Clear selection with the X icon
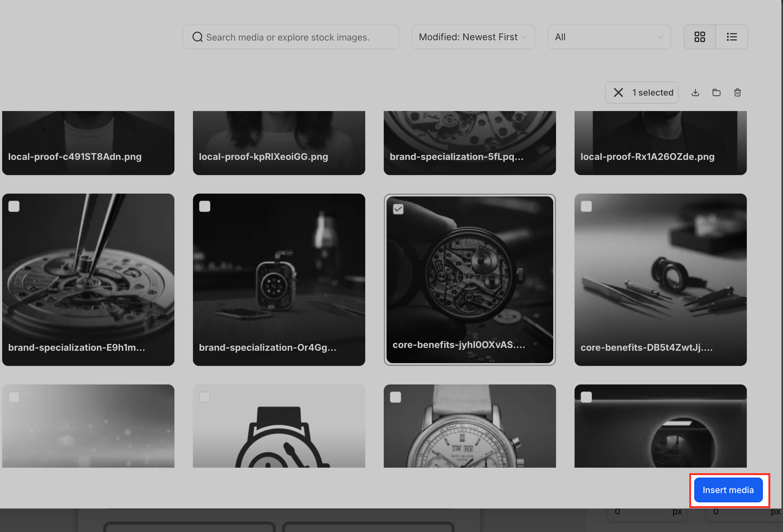The height and width of the screenshot is (532, 783). tap(618, 93)
